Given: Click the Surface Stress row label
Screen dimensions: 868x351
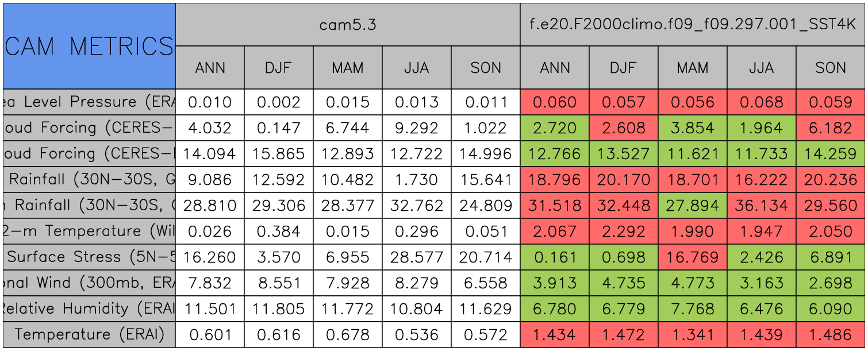Looking at the screenshot, I should 89,257.
